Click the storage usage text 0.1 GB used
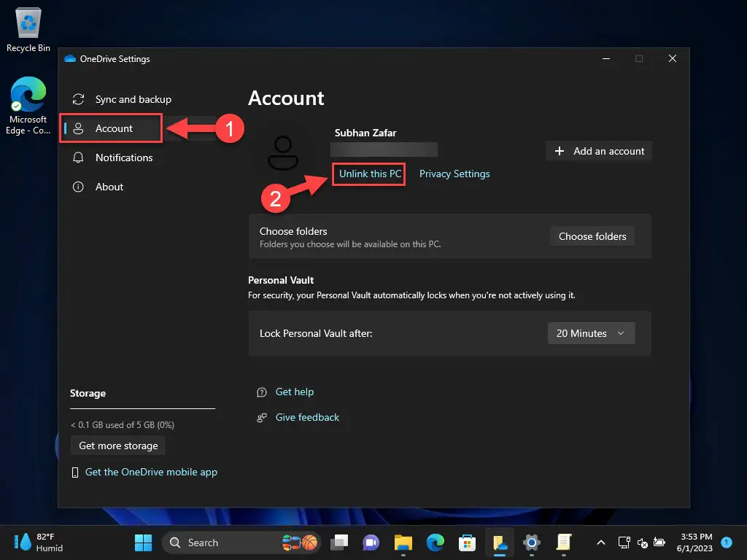747x560 pixels. (123, 425)
